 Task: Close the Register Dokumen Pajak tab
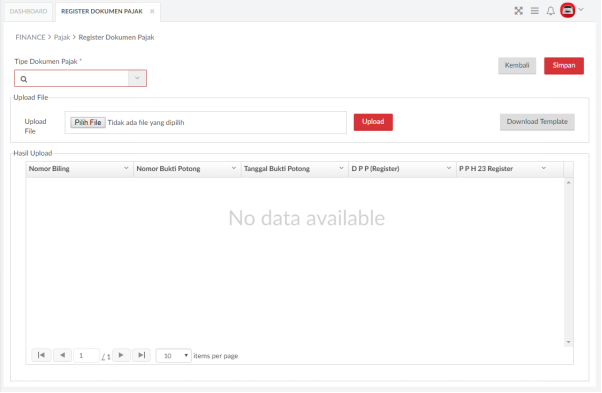152,11
